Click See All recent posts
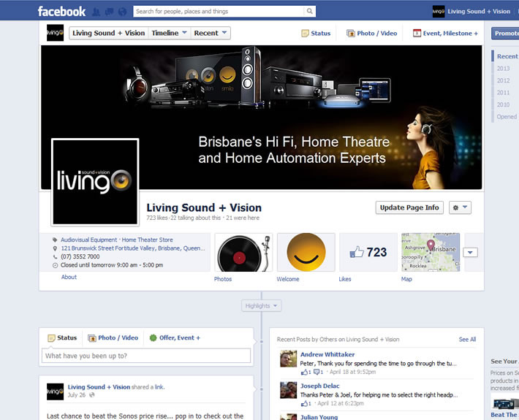Screen dimensions: 519x420 [467, 340]
